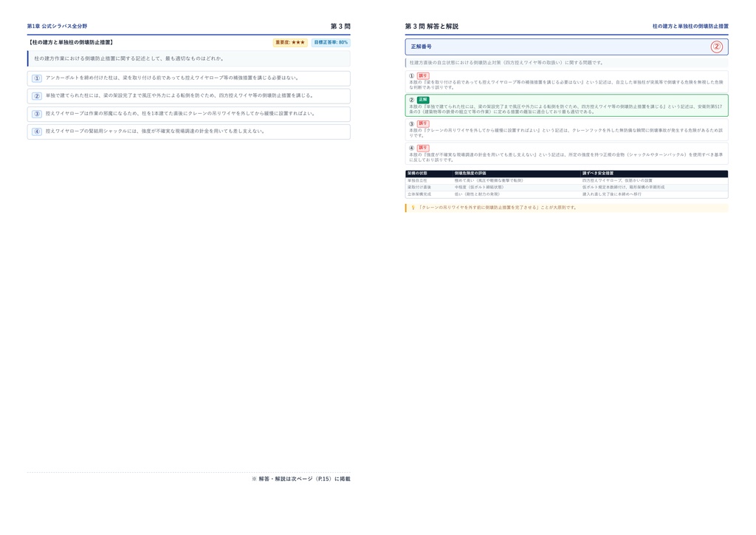The height and width of the screenshot is (535, 756).
Task: Choose the answer starting with 単独で建てられた柱には
Action: tap(188, 96)
